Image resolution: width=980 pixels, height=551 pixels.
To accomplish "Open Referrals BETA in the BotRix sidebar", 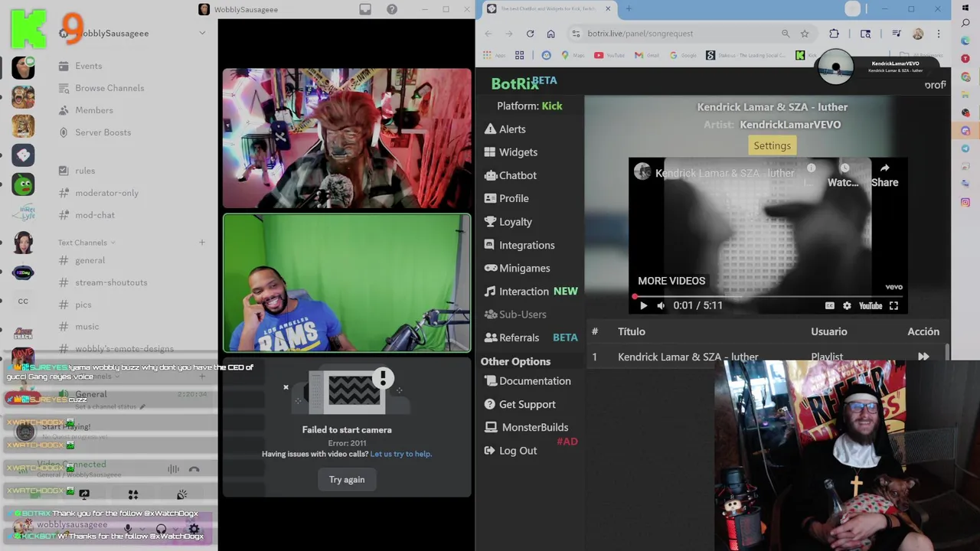I will tap(531, 337).
